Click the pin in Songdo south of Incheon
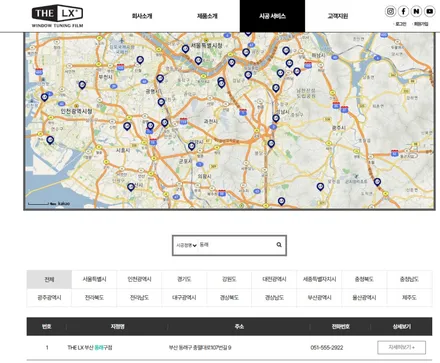This screenshot has width=440, height=363. point(50,140)
